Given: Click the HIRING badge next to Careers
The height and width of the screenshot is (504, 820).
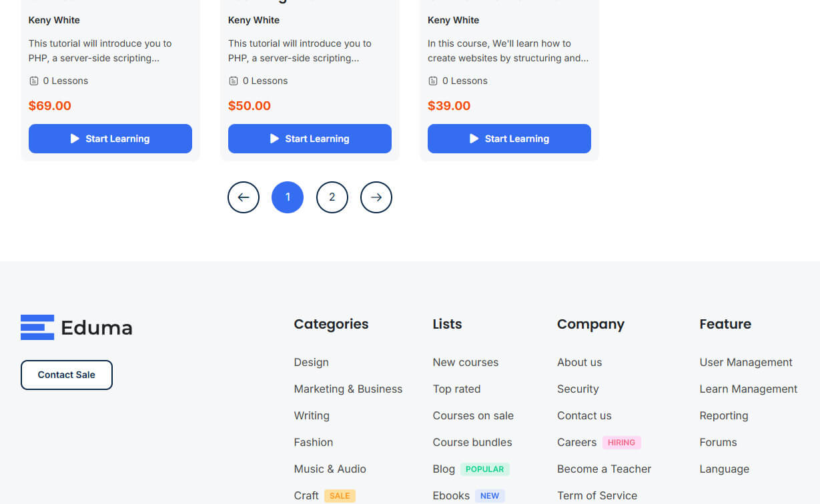Looking at the screenshot, I should (x=622, y=443).
